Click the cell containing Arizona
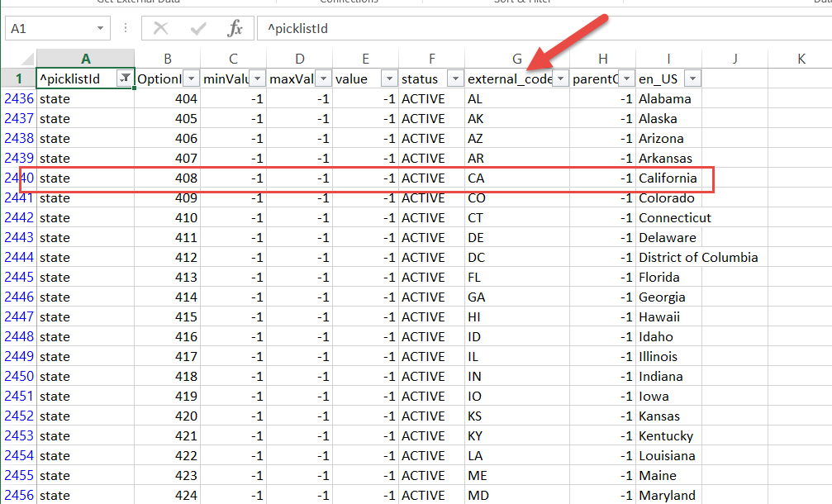 [668, 139]
